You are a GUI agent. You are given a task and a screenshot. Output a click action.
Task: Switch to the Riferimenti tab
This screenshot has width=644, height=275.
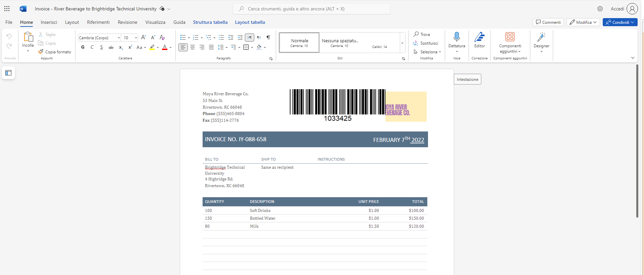pyautogui.click(x=98, y=22)
